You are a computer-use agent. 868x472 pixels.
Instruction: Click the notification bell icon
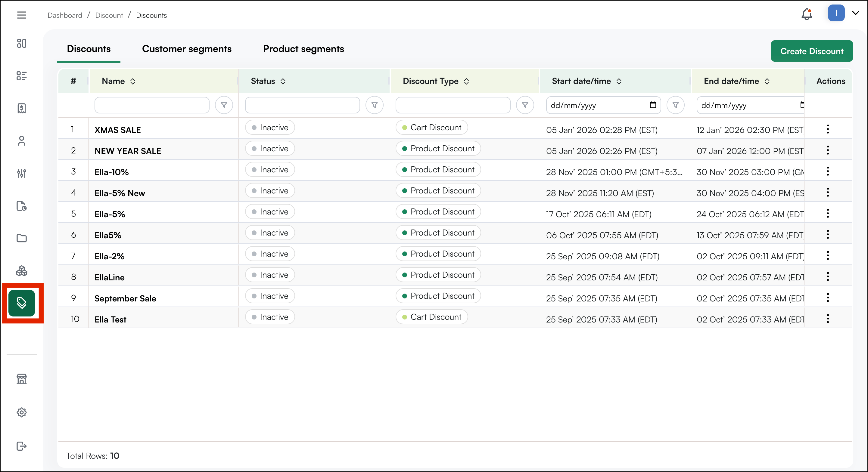(x=807, y=14)
